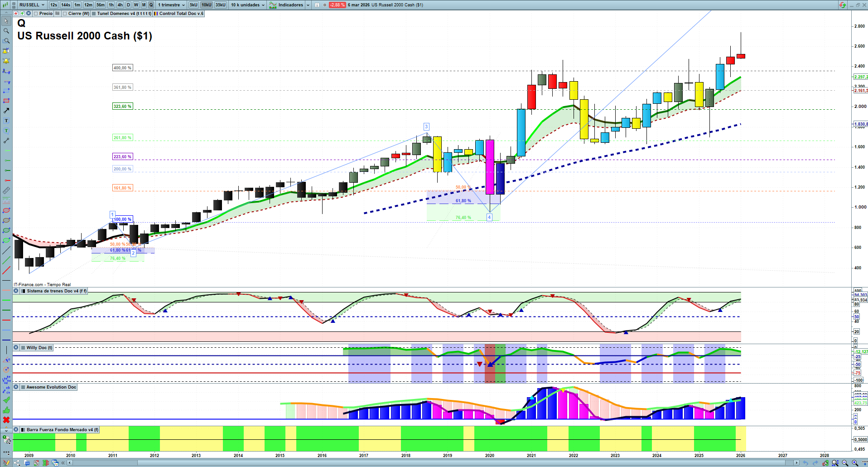Click the info 'i' icon in top toolbar

[x=317, y=5]
